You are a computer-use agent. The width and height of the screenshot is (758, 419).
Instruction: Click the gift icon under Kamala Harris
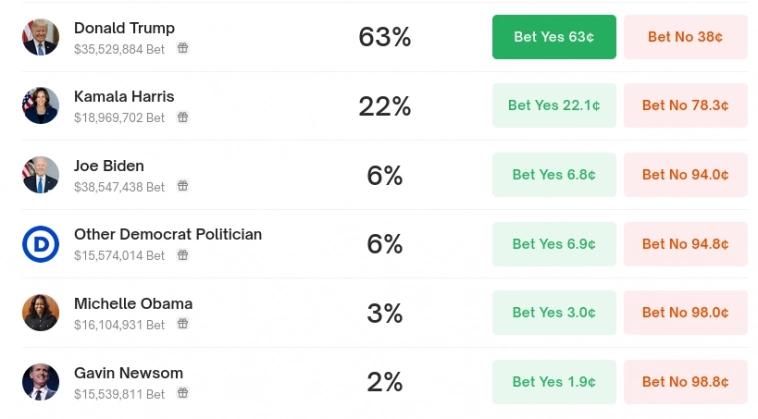click(x=183, y=117)
